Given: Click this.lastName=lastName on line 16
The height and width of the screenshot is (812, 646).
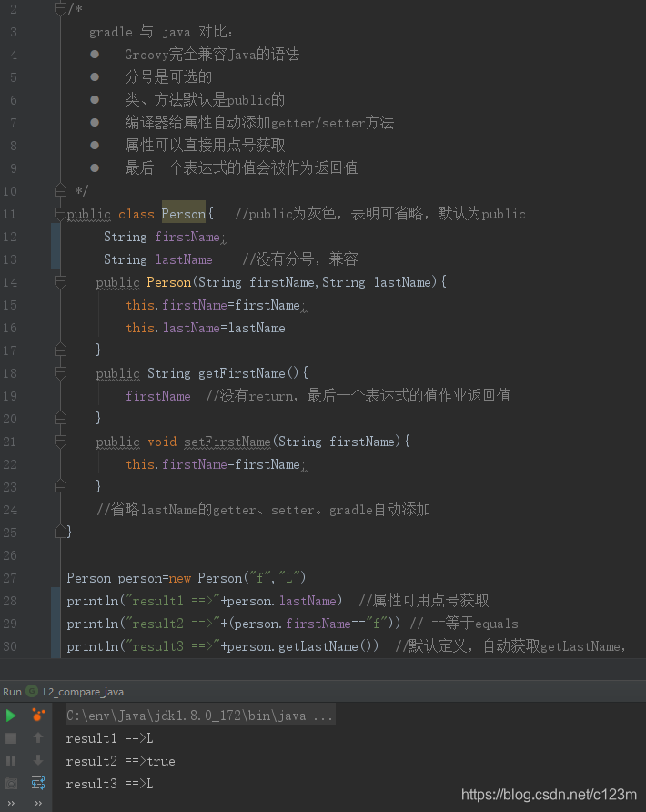Looking at the screenshot, I should point(206,328).
